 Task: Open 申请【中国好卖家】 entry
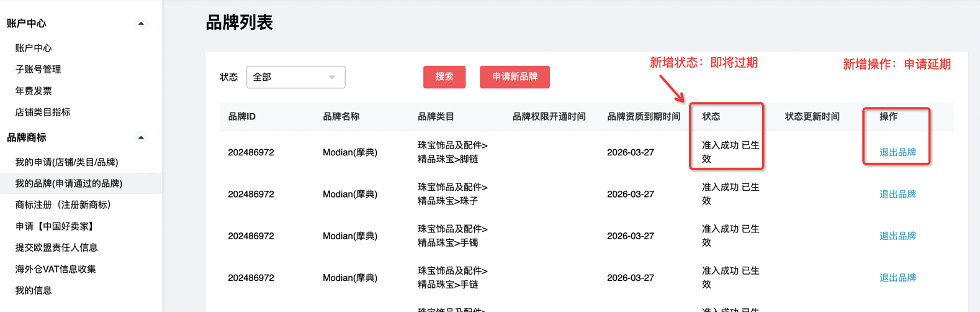click(56, 226)
